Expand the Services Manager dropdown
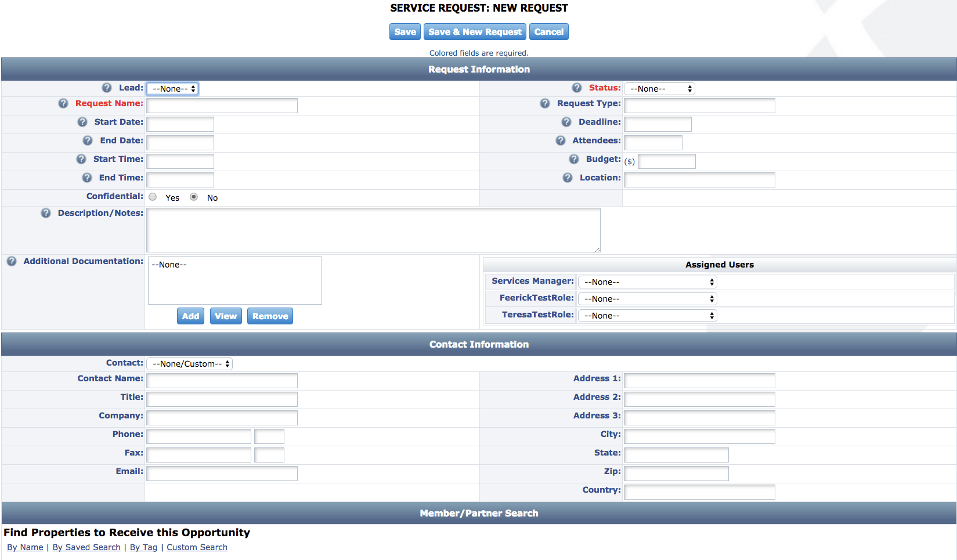This screenshot has height=560, width=957. pos(648,282)
